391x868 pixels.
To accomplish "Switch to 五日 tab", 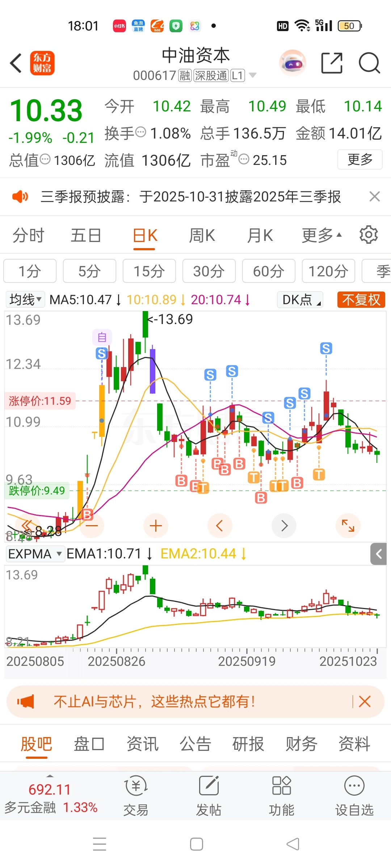I will [x=86, y=235].
